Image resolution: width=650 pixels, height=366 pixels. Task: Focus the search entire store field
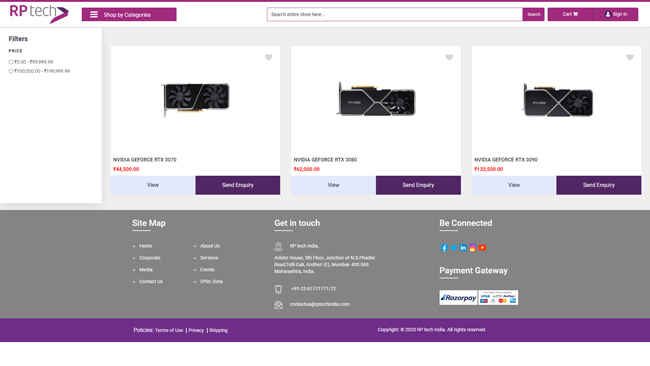click(x=395, y=14)
